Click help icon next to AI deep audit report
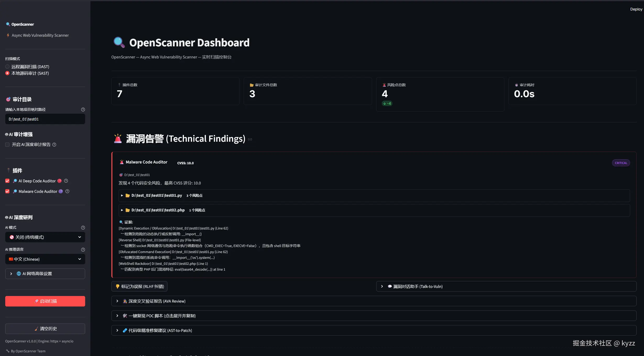The image size is (644, 356). pos(54,145)
